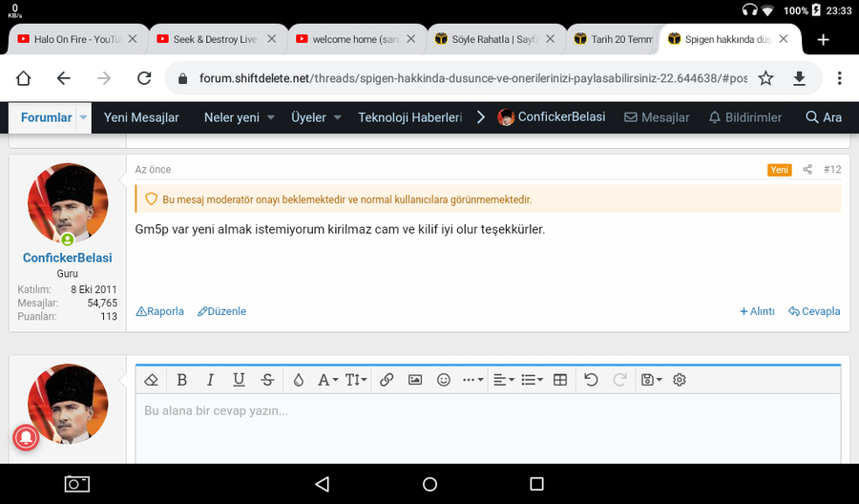Image resolution: width=859 pixels, height=504 pixels.
Task: Insert a table using the toolbar icon
Action: coord(560,380)
